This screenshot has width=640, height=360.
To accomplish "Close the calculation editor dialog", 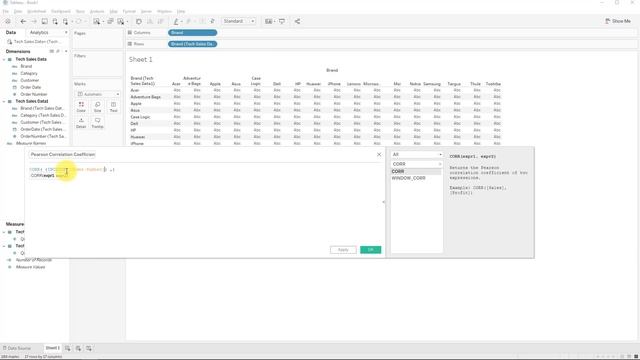I will (x=379, y=155).
